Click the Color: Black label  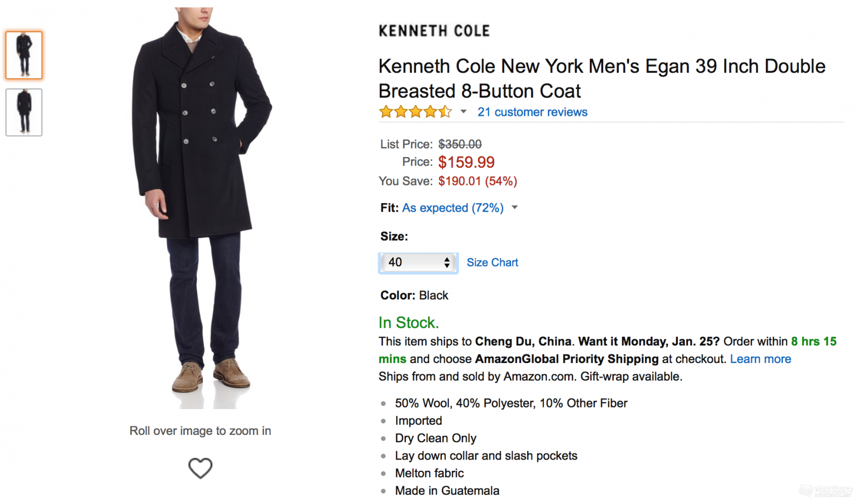[x=415, y=295]
